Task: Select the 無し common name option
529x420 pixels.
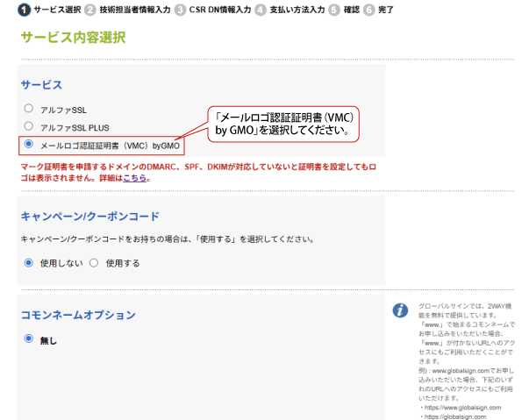Action: (29, 338)
